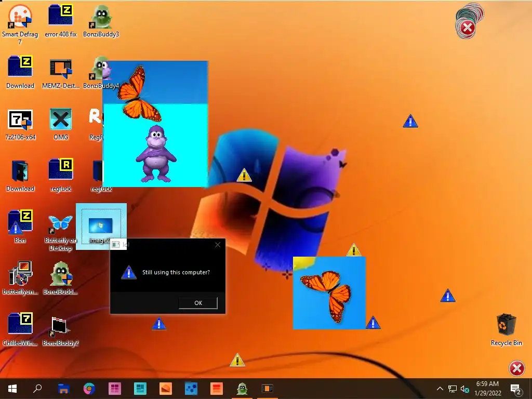Open taskbar Search magnifier
This screenshot has height=399, width=532.
pos(37,389)
